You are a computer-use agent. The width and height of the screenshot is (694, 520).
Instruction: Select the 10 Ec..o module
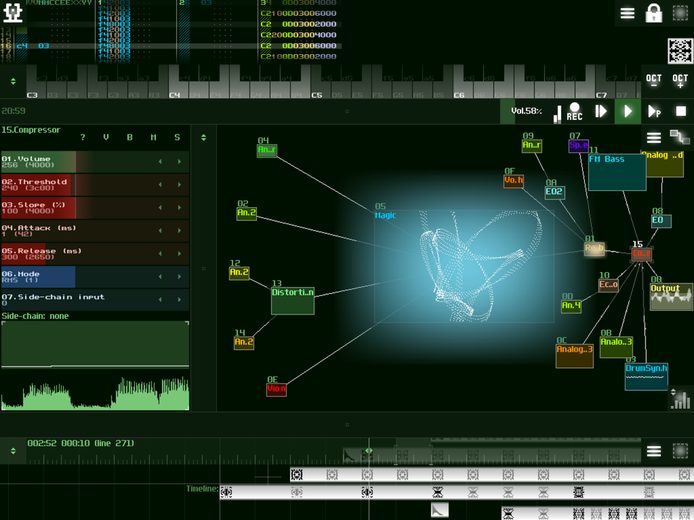tap(608, 285)
